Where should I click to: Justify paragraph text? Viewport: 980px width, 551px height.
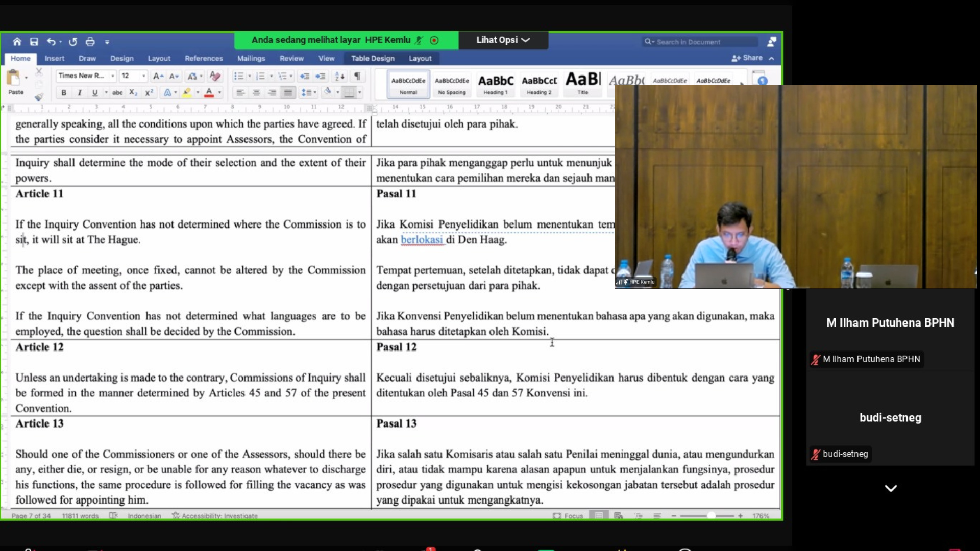288,92
